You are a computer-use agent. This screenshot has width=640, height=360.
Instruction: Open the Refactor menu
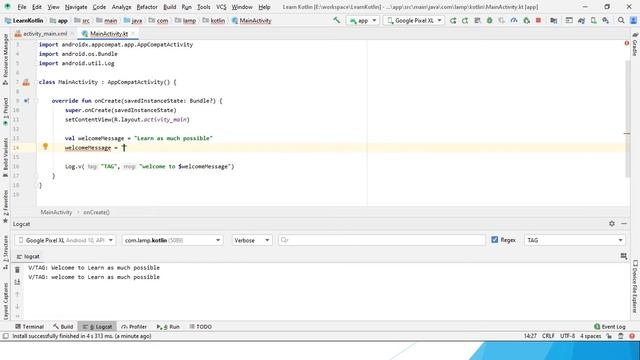(147, 7)
